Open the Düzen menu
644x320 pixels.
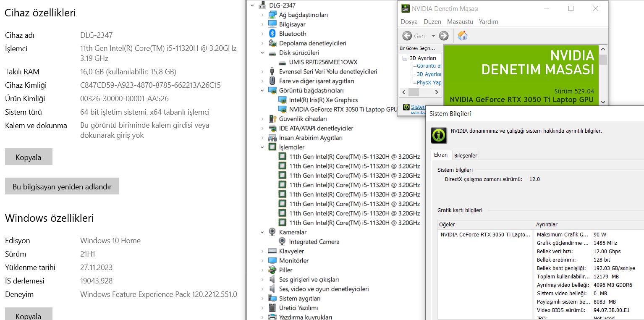pos(432,22)
